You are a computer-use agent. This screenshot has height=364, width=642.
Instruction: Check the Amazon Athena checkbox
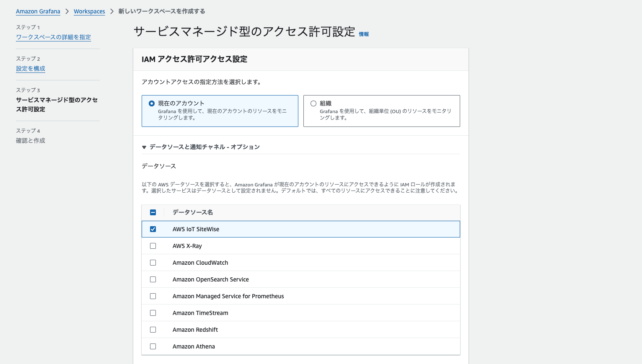pyautogui.click(x=153, y=346)
